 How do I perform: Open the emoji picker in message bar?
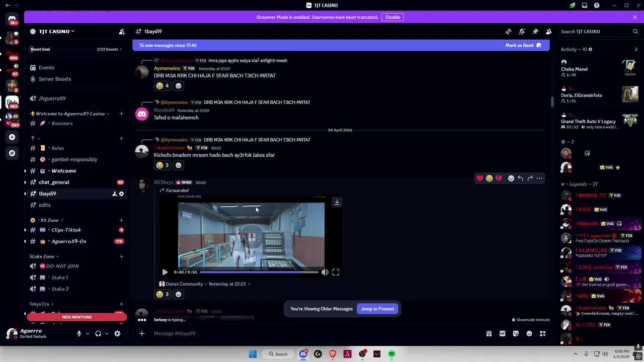529,333
